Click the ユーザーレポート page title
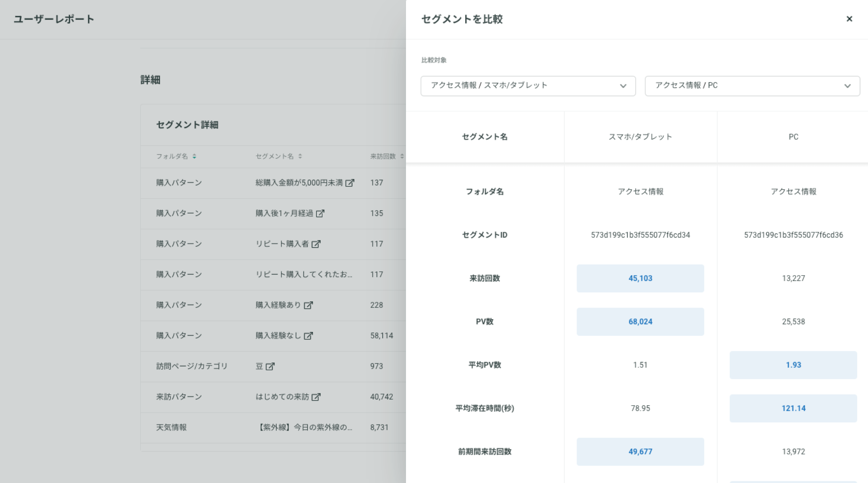This screenshot has height=483, width=868. 54,19
